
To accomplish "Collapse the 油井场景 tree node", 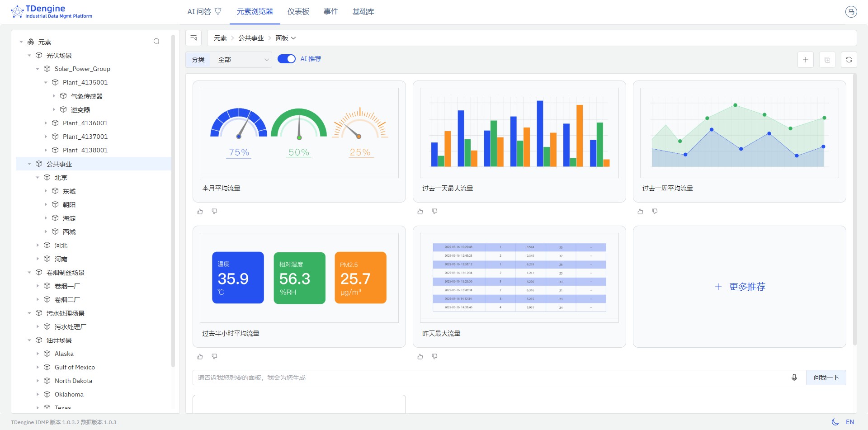I will (29, 340).
